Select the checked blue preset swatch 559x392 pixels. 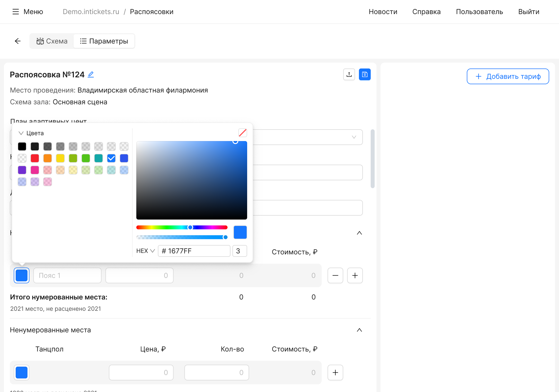[x=111, y=159]
